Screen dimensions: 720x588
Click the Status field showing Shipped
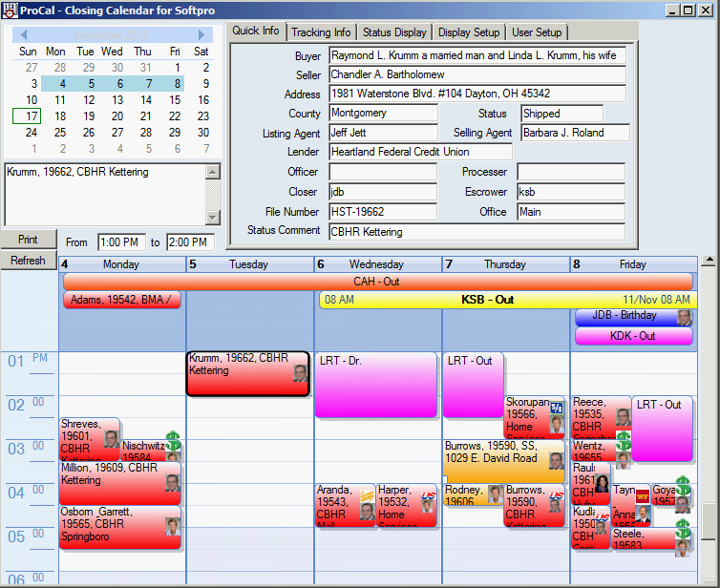(x=561, y=114)
